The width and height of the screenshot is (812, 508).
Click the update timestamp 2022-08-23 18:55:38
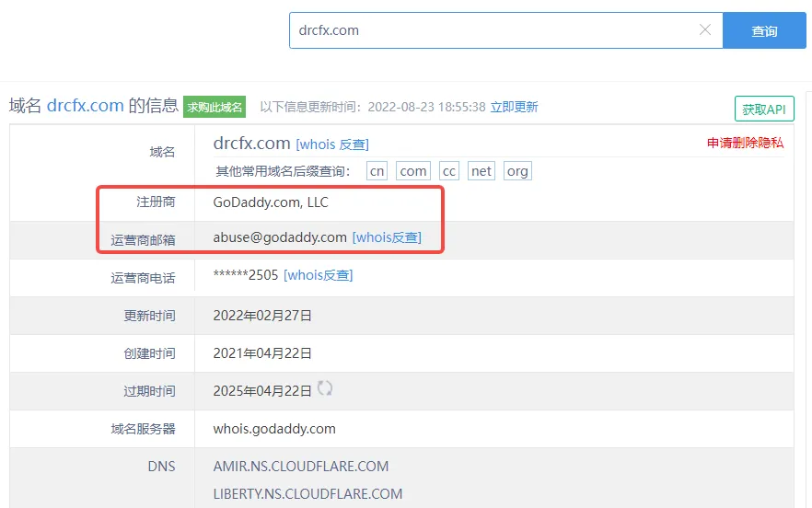click(x=427, y=107)
